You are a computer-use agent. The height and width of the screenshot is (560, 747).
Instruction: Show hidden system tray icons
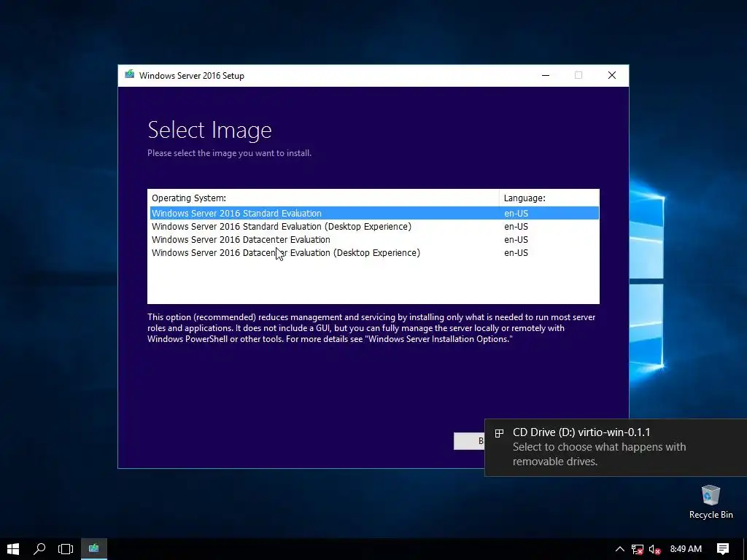pyautogui.click(x=620, y=549)
